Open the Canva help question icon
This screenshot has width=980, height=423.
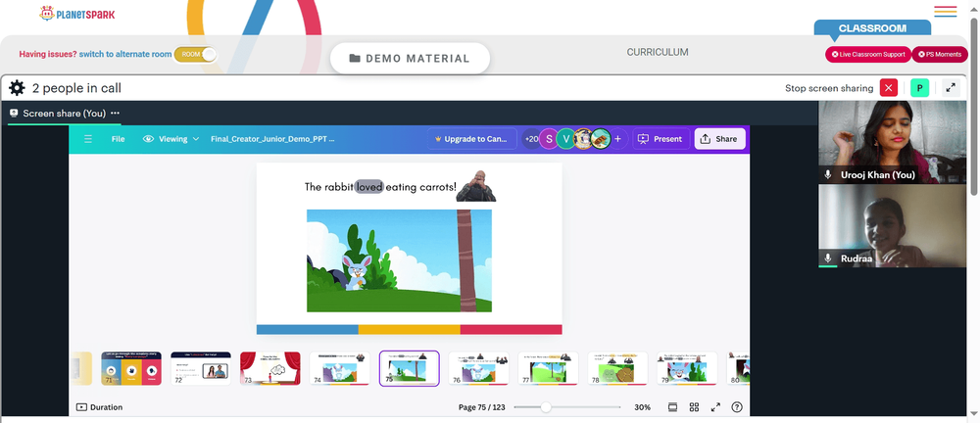737,407
